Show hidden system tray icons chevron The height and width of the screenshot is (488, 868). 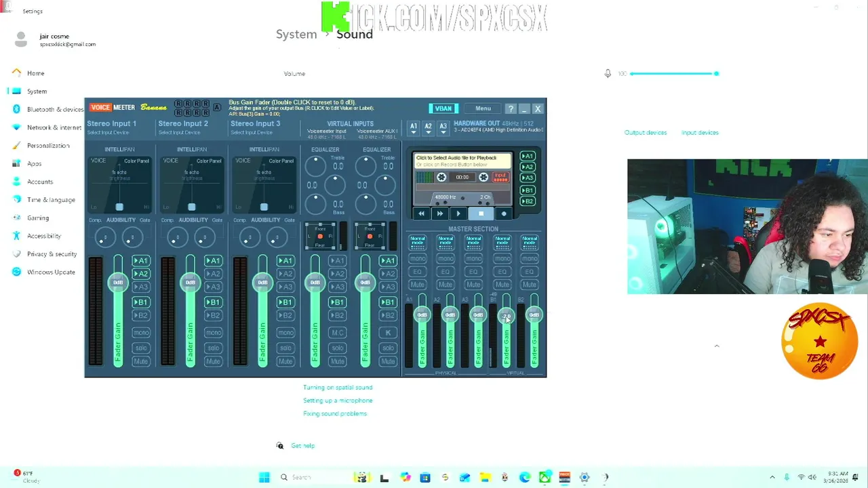(x=772, y=478)
